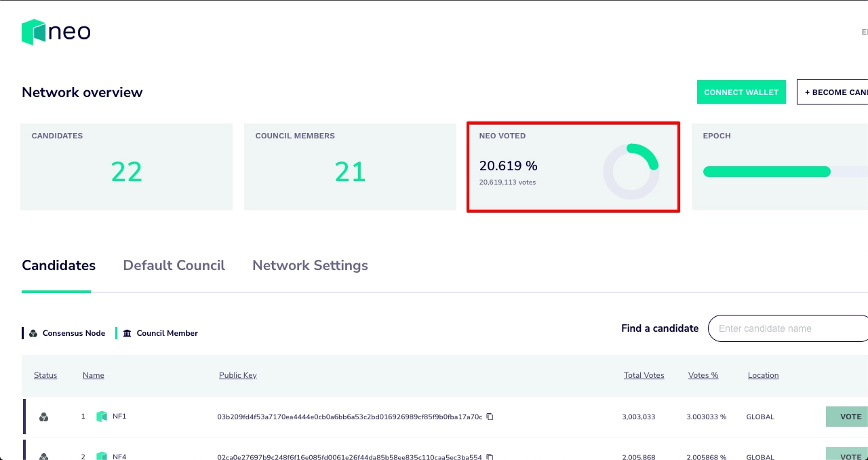Click the Neo logo in the header
Viewport: 868px width, 460px height.
(x=56, y=31)
